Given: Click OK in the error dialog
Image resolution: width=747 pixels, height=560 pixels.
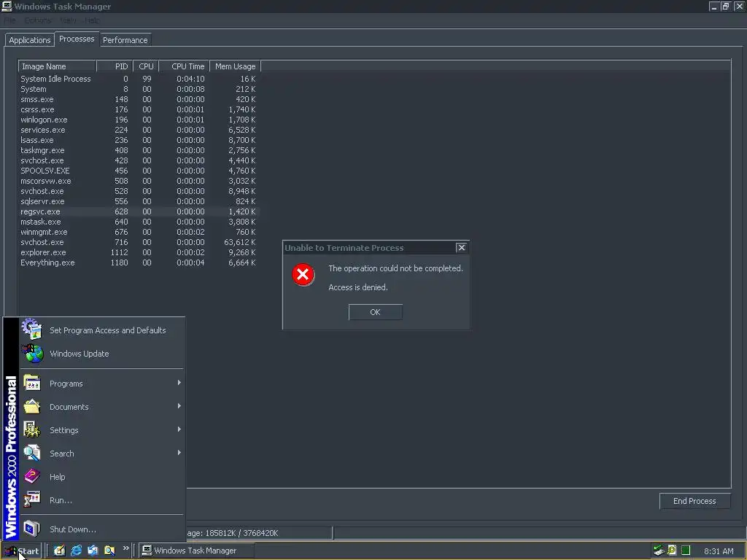Looking at the screenshot, I should (x=376, y=312).
